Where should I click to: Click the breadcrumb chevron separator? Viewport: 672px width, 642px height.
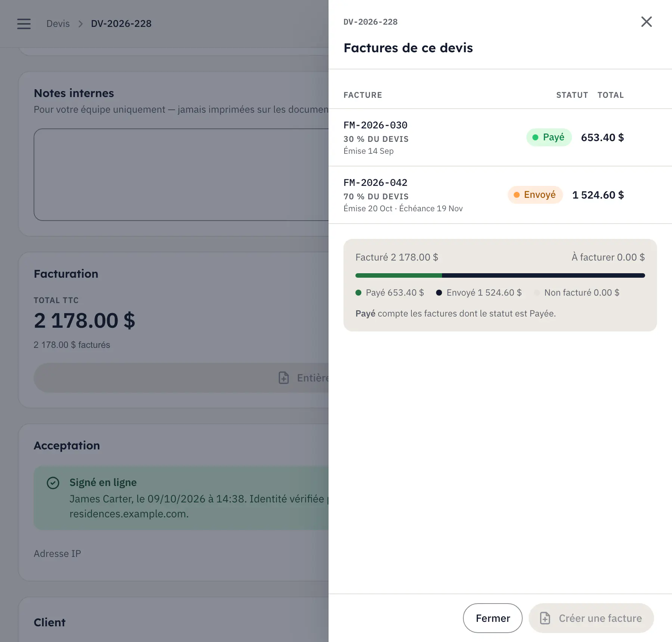[80, 24]
